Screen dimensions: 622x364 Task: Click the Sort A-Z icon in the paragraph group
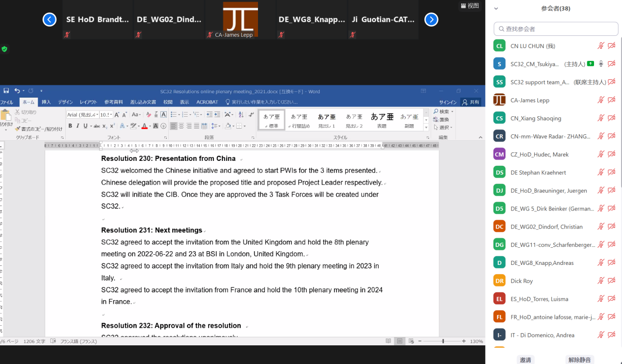(x=240, y=114)
